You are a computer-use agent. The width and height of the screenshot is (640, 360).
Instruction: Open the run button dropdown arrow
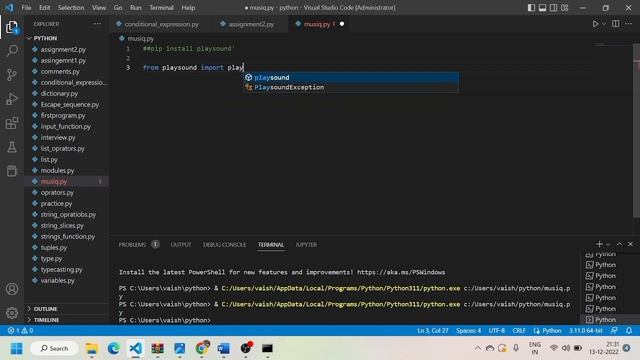(604, 24)
